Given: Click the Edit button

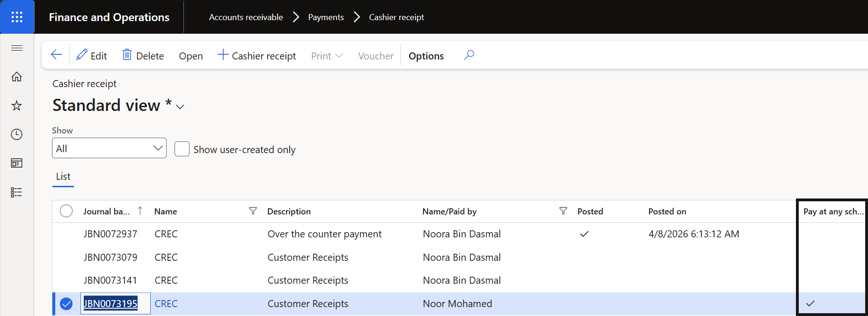Looking at the screenshot, I should pos(92,55).
